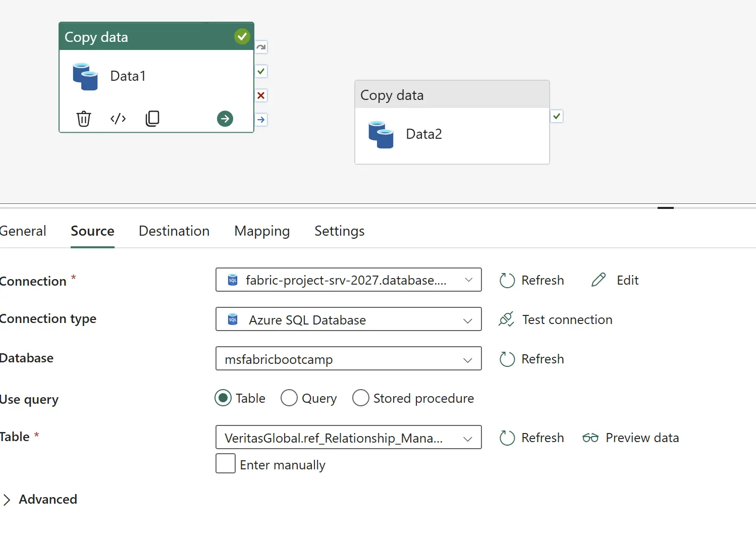Refresh the Database list
Viewport: 756px width, 539px height.
click(x=532, y=359)
